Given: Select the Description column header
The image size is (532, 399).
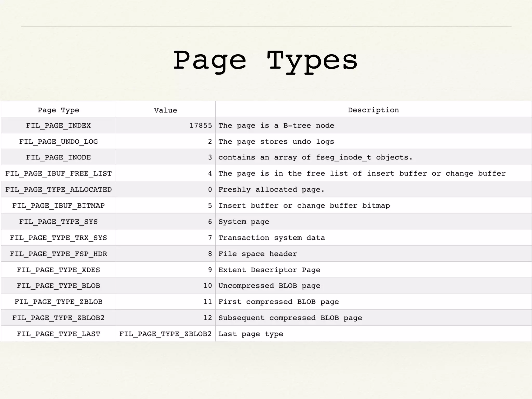Looking at the screenshot, I should [373, 110].
